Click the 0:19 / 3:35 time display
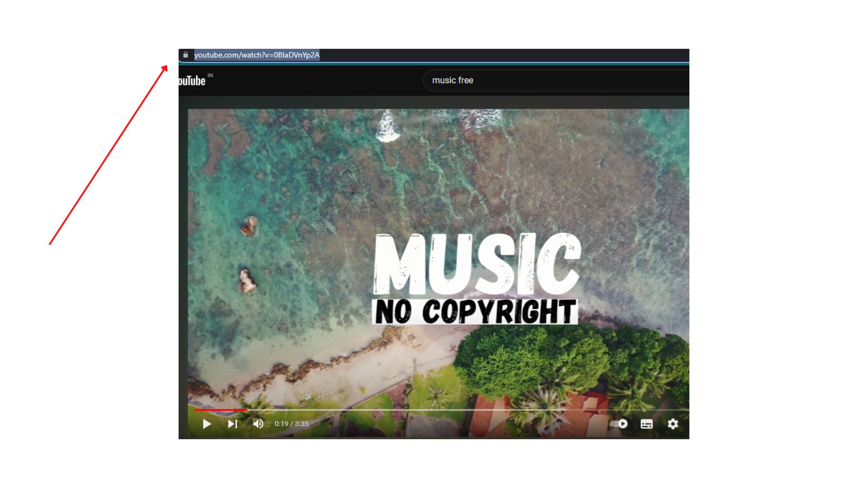 coord(292,424)
